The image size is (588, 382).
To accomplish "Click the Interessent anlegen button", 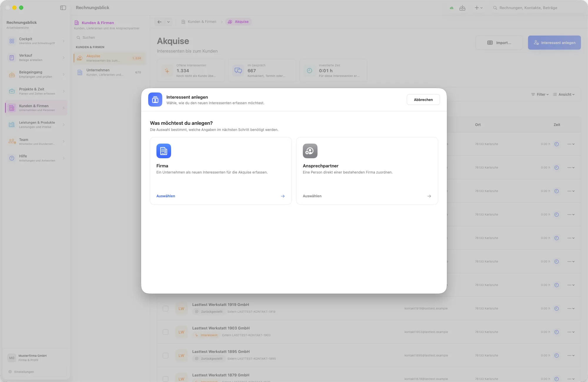I will click(554, 43).
